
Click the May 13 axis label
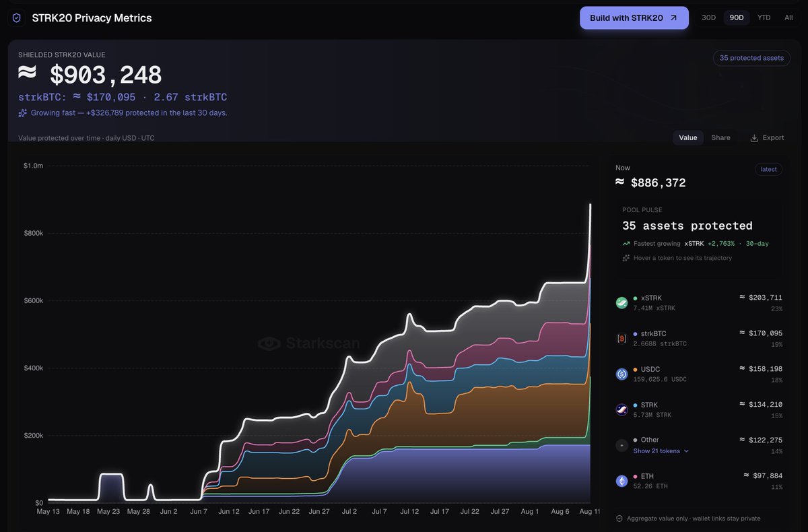click(48, 512)
